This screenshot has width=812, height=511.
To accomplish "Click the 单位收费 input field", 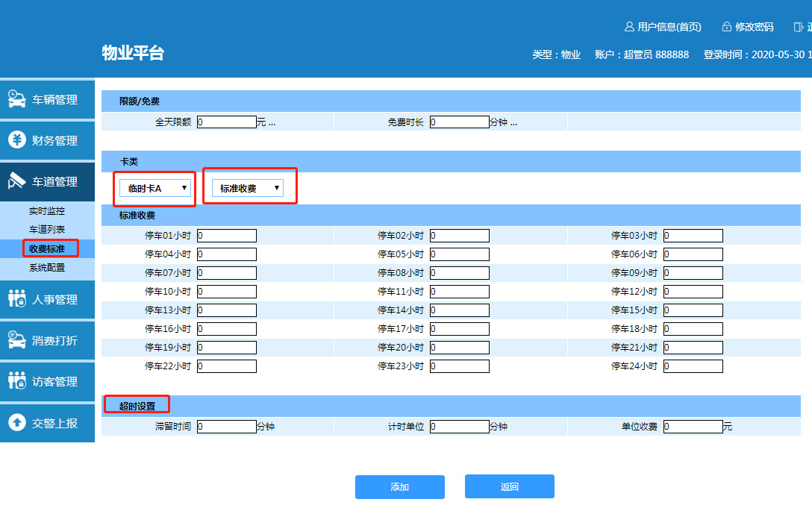I will click(693, 427).
